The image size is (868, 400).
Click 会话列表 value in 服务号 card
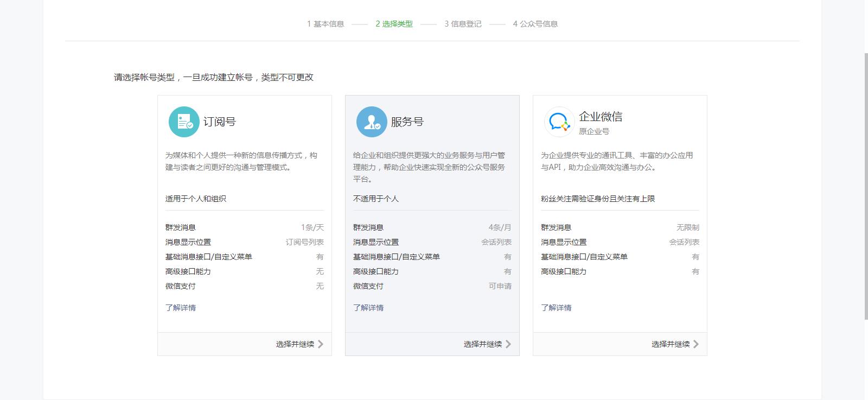tap(496, 242)
